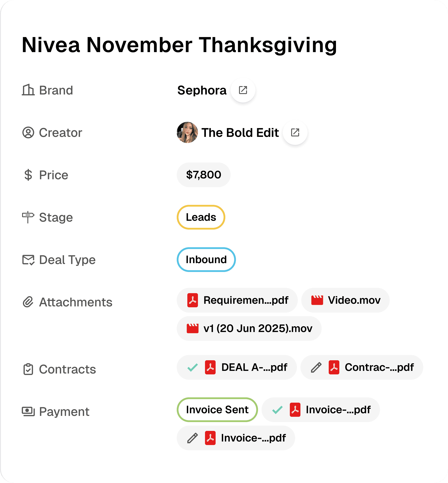Click the pencil icon on second Invoice PDF
Screen dimensions: 448x483
(x=192, y=438)
